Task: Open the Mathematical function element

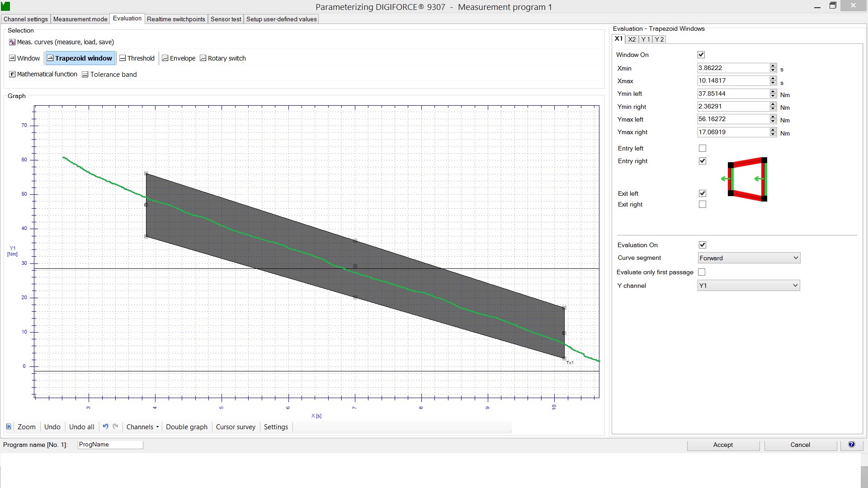Action: [43, 74]
